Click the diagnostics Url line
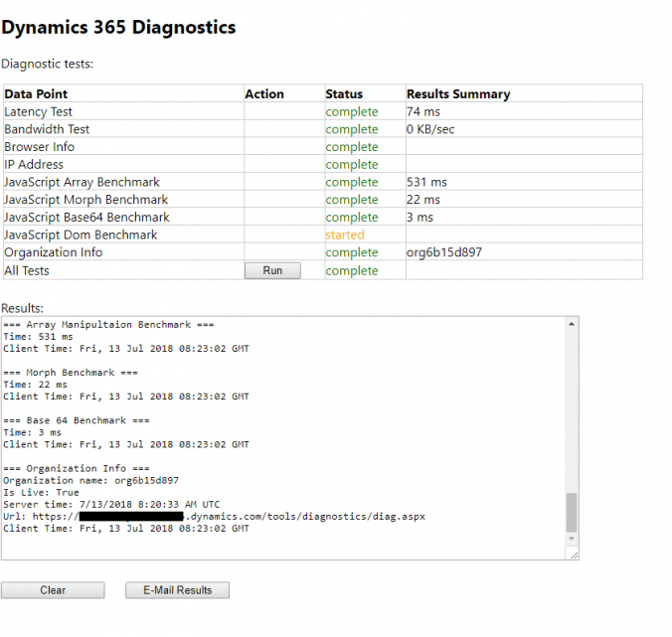The image size is (672, 637). click(215, 517)
